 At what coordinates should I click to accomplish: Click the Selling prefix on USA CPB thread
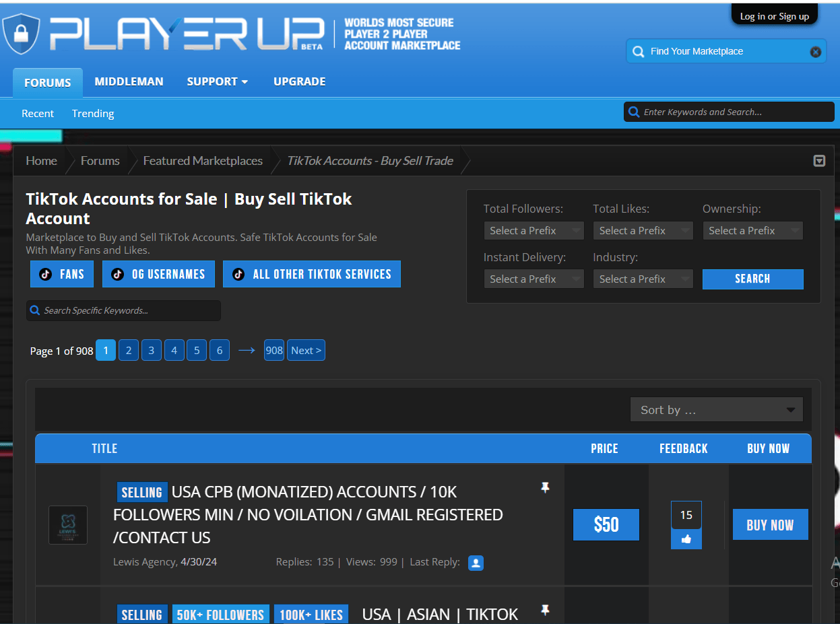142,493
